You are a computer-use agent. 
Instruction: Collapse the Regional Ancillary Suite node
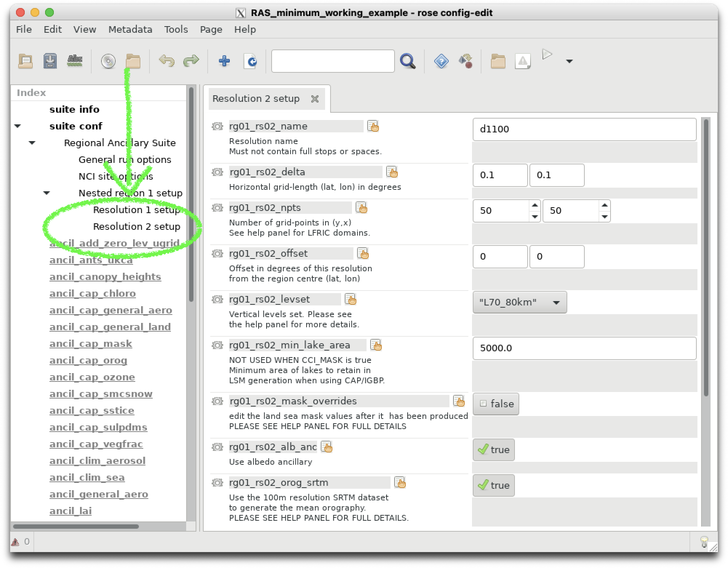[32, 143]
